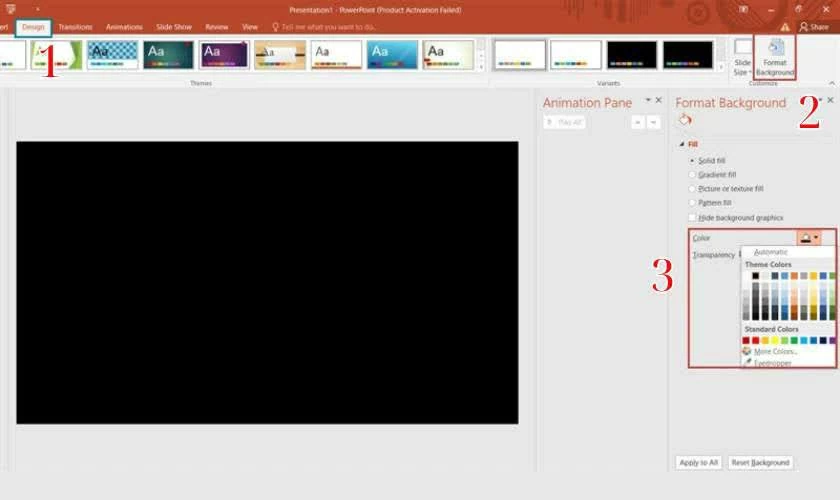The image size is (840, 500).
Task: Open the Slide Show tab
Action: 173,27
